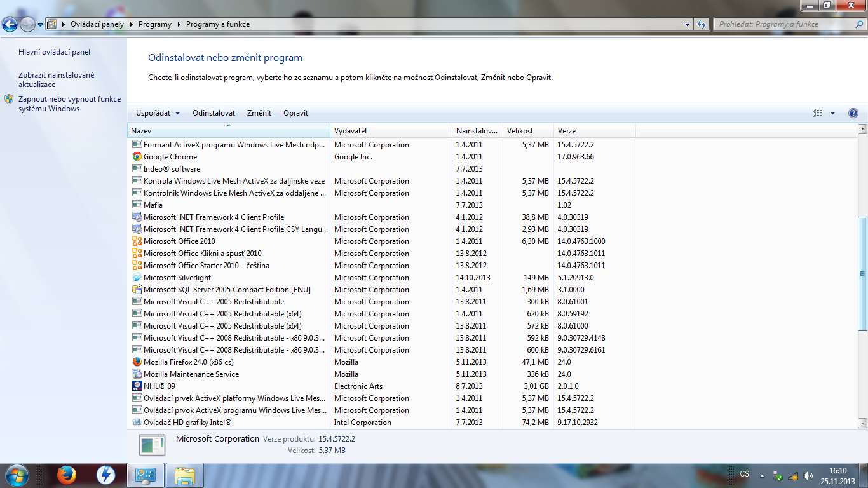
Task: Select the Mozilla Firefox 24.0 icon
Action: coord(137,362)
